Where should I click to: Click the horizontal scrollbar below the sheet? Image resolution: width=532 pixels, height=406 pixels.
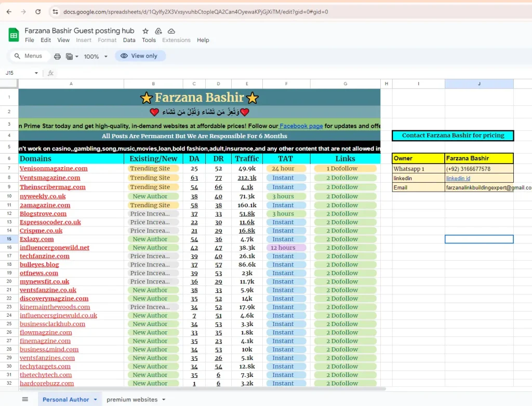click(x=202, y=389)
